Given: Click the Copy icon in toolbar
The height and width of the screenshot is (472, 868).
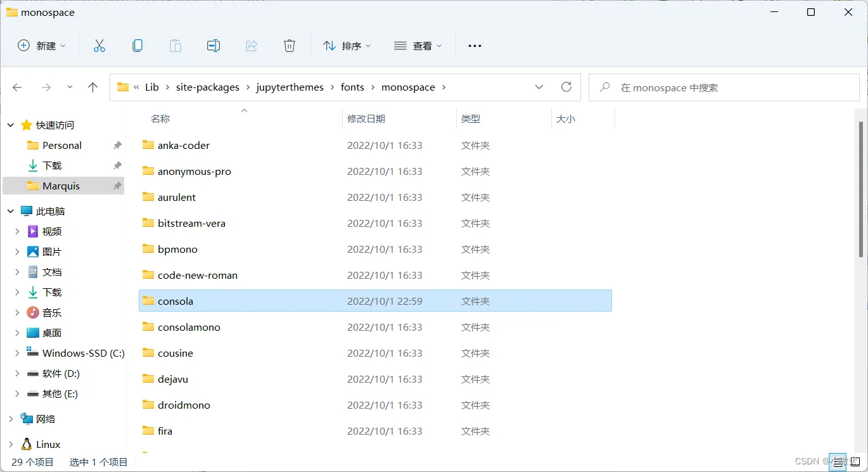Looking at the screenshot, I should pos(137,46).
